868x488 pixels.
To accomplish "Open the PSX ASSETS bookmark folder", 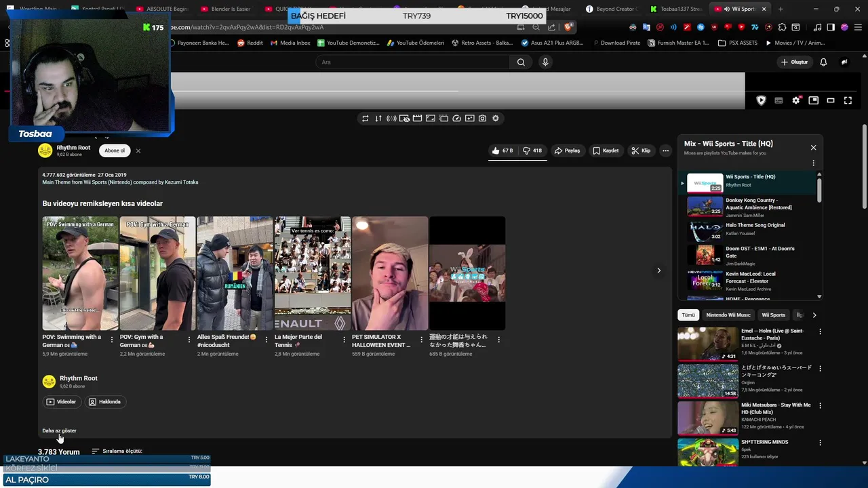I will click(738, 43).
